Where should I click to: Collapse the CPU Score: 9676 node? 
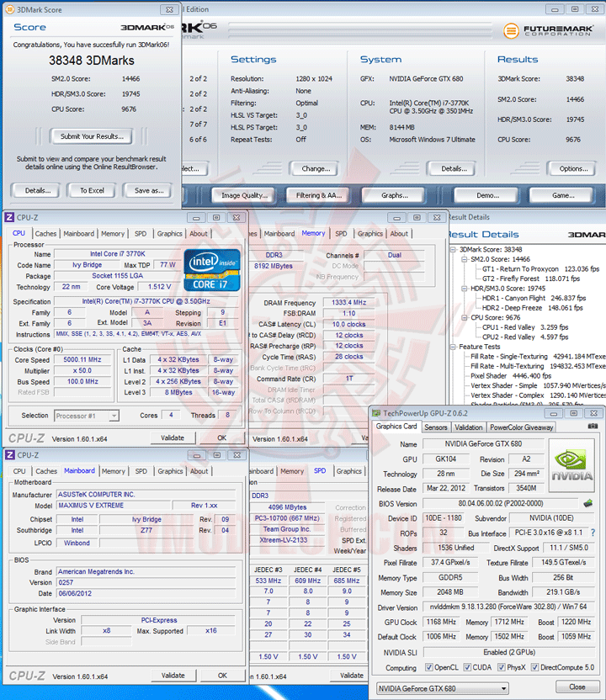tap(465, 317)
